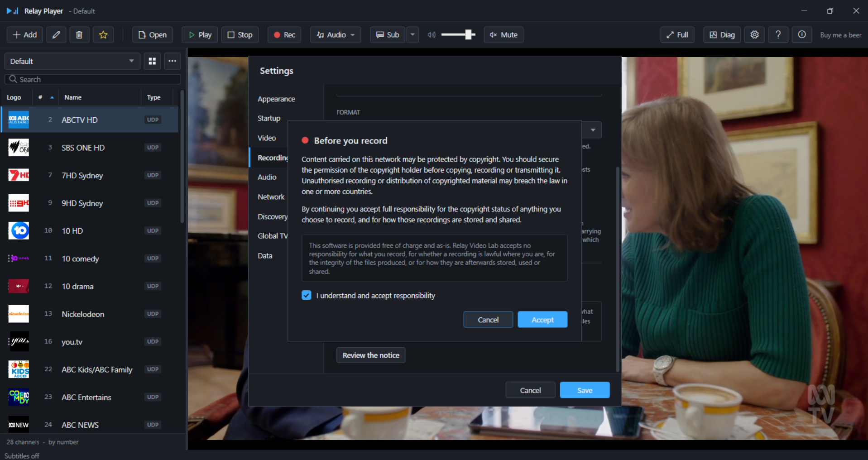This screenshot has width=868, height=460.
Task: Accept the recording notice
Action: [x=542, y=320]
